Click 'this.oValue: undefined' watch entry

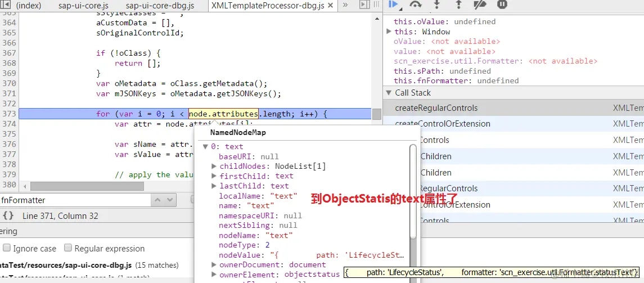point(445,21)
